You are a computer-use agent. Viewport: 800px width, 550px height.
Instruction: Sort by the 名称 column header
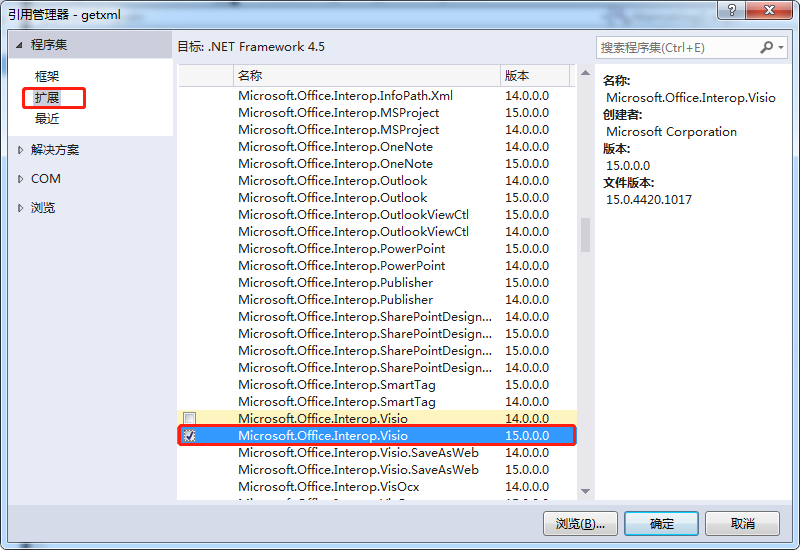(367, 76)
